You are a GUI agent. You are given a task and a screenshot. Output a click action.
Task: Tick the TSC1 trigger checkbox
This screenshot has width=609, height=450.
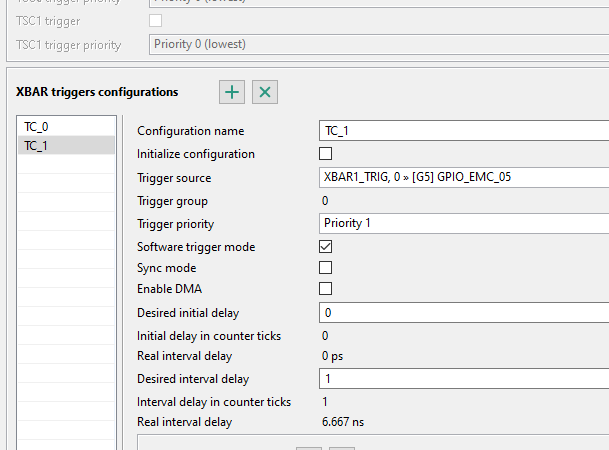point(155,20)
